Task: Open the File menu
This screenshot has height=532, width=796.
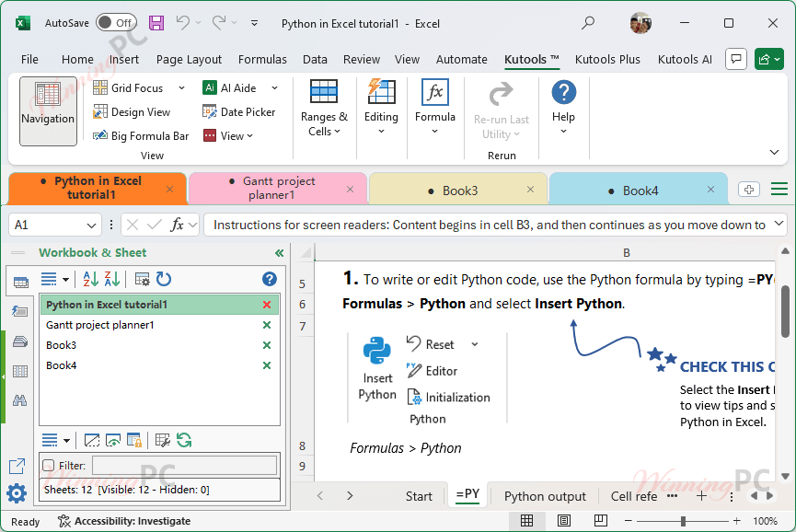Action: coord(29,60)
